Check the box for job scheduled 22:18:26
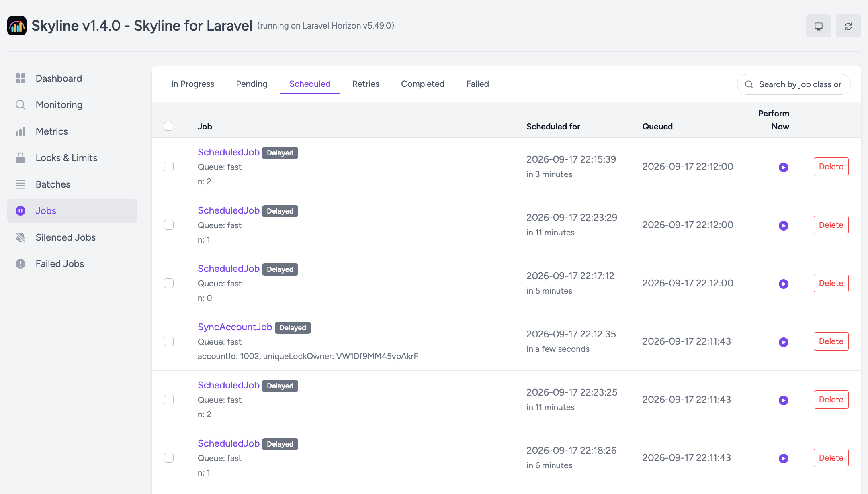Image resolution: width=868 pixels, height=494 pixels. point(169,458)
